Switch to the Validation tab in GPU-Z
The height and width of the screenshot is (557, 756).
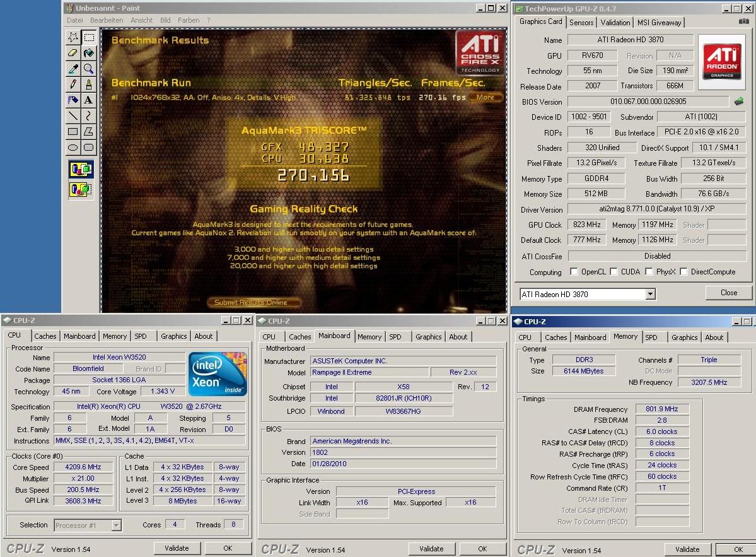coord(615,23)
